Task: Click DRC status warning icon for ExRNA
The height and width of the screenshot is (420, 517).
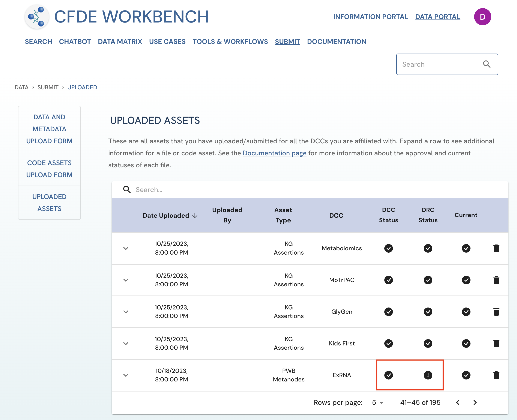Action: click(428, 375)
